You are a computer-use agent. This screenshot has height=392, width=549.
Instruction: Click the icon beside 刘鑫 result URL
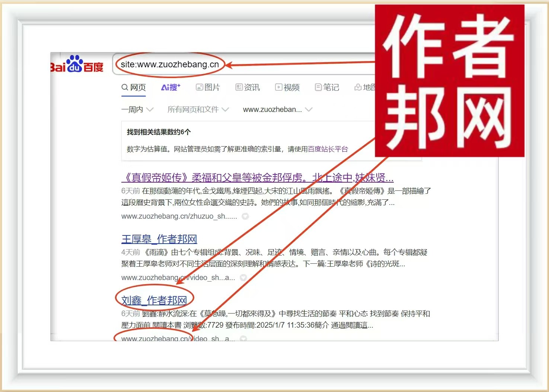[243, 338]
